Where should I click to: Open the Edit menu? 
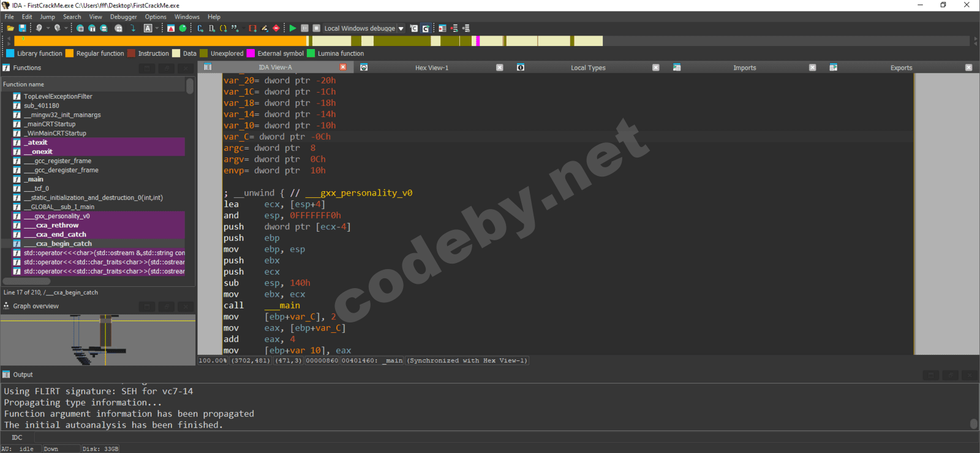(27, 17)
